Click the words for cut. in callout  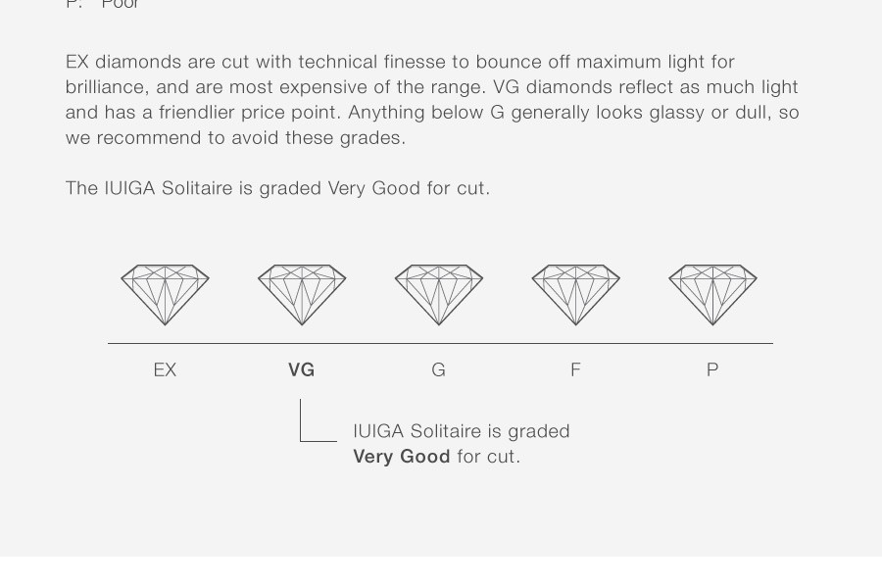point(489,457)
